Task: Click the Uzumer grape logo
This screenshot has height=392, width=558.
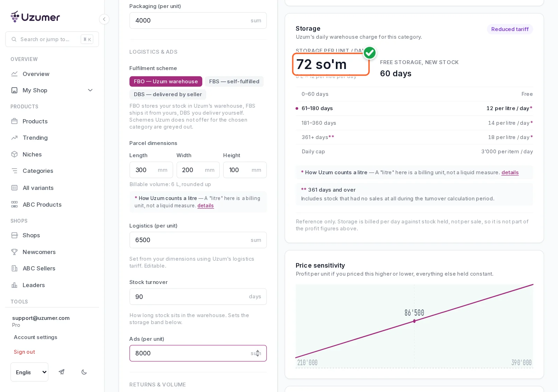Action: coord(15,17)
